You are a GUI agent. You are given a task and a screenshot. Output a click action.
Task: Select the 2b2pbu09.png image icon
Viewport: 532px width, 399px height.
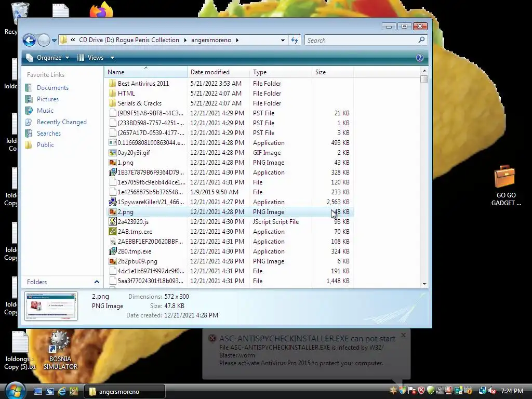pyautogui.click(x=113, y=261)
